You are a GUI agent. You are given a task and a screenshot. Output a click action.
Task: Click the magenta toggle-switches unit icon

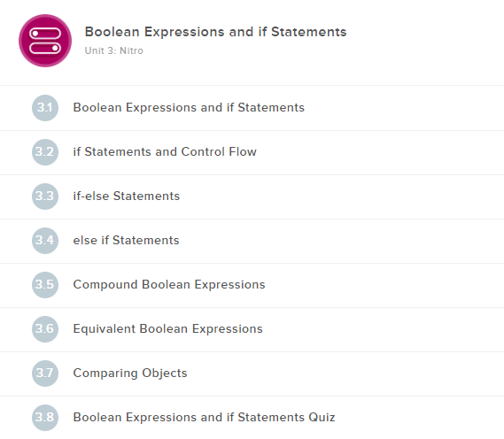point(45,41)
